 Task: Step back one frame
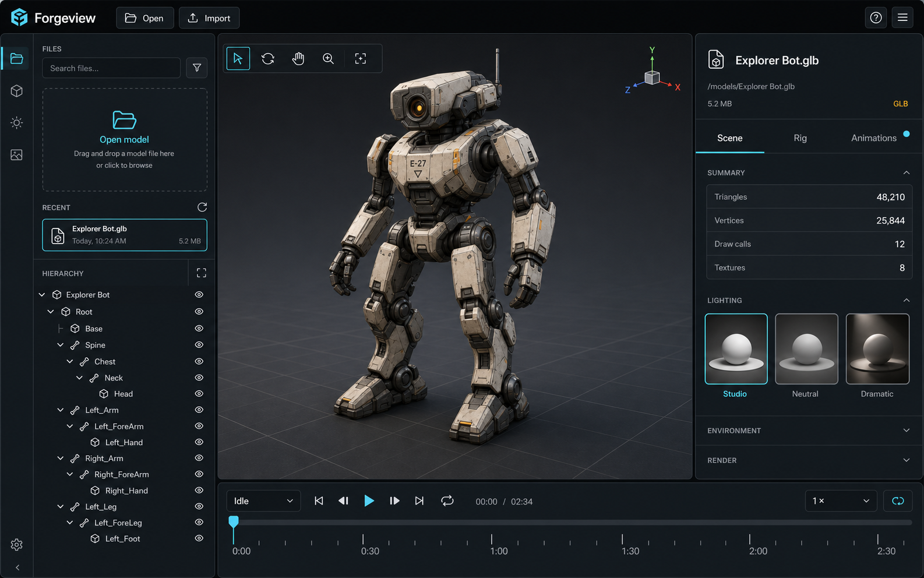click(344, 501)
